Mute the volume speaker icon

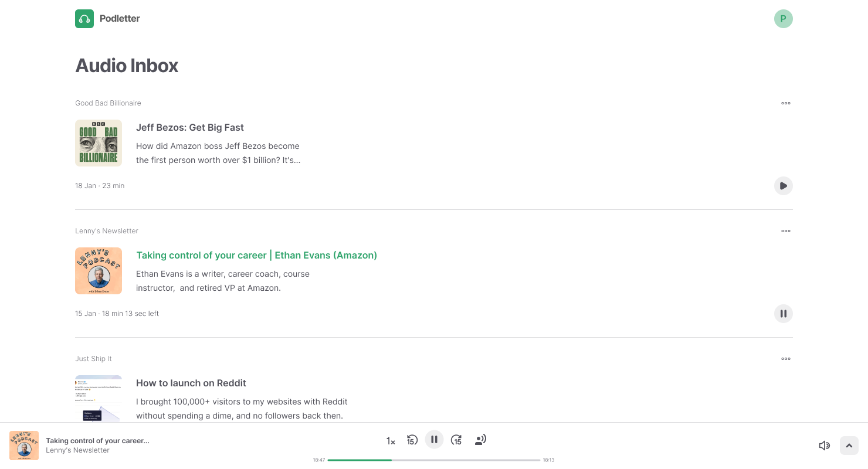pos(824,446)
